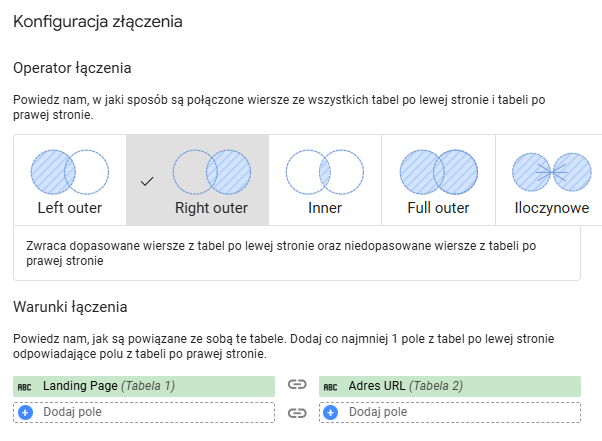602x441 pixels.
Task: Click the ABC type icon beside Adres URL
Action: [x=331, y=386]
